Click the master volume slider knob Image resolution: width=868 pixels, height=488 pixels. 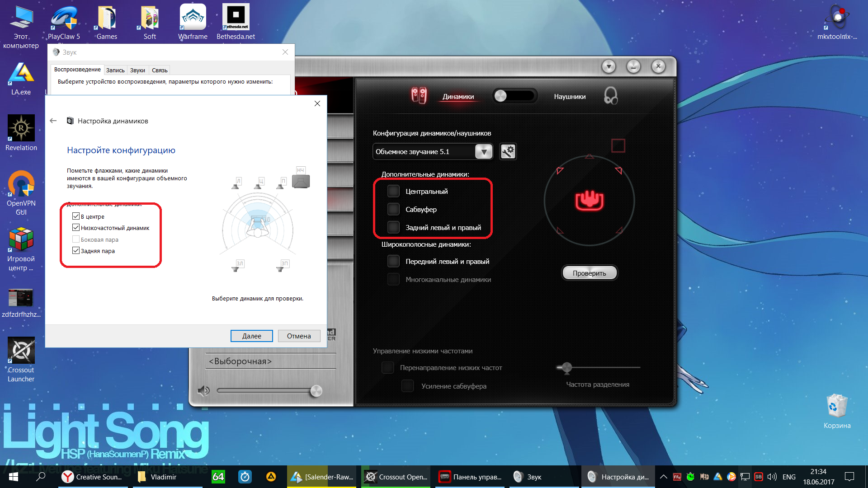pos(316,391)
